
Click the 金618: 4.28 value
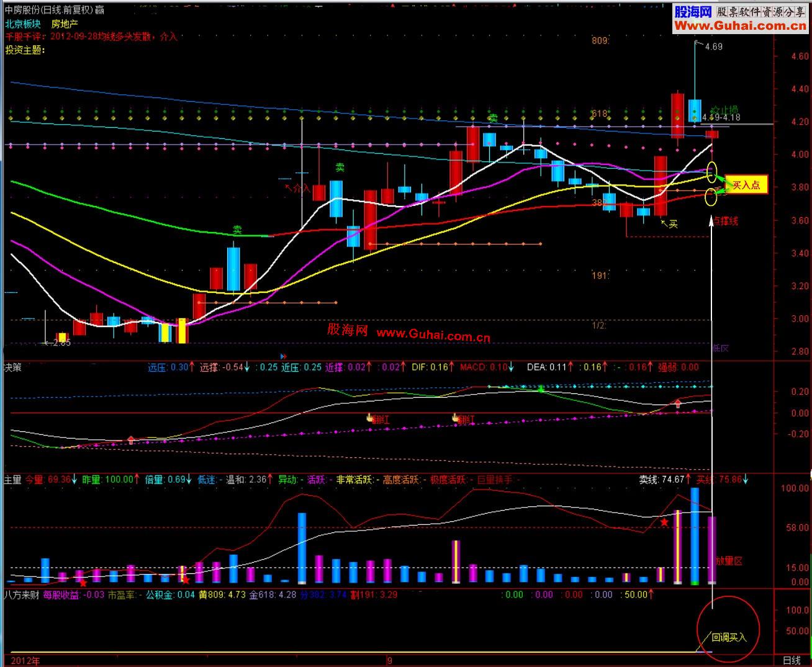tap(273, 594)
